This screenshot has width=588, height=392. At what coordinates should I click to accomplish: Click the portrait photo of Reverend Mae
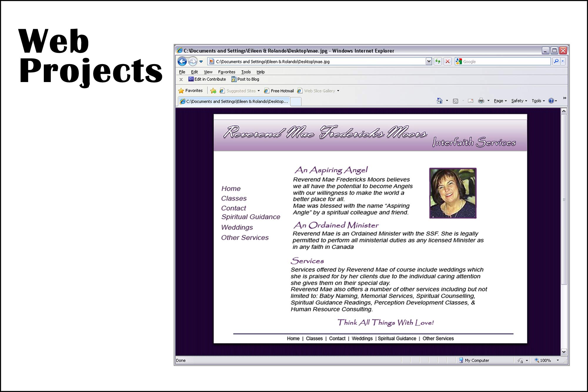453,193
